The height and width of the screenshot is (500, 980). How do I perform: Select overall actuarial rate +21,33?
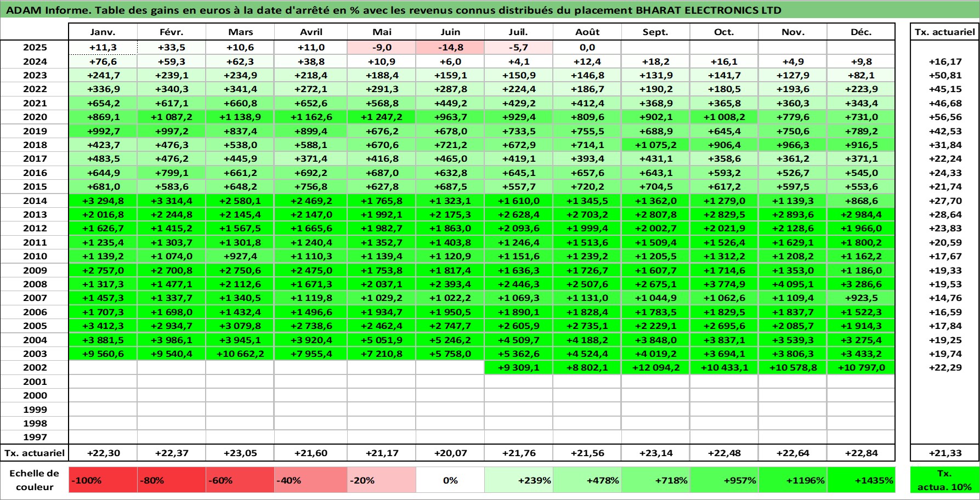(x=945, y=453)
